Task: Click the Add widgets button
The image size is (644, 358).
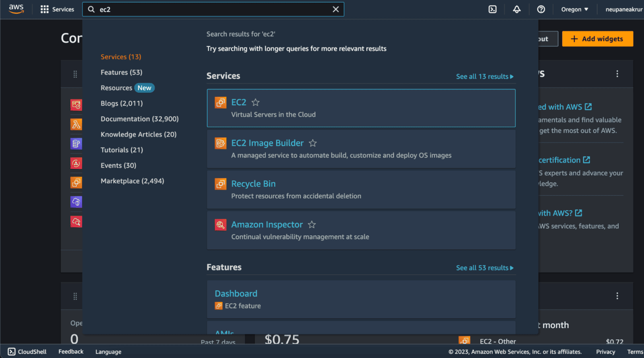Action: tap(597, 39)
